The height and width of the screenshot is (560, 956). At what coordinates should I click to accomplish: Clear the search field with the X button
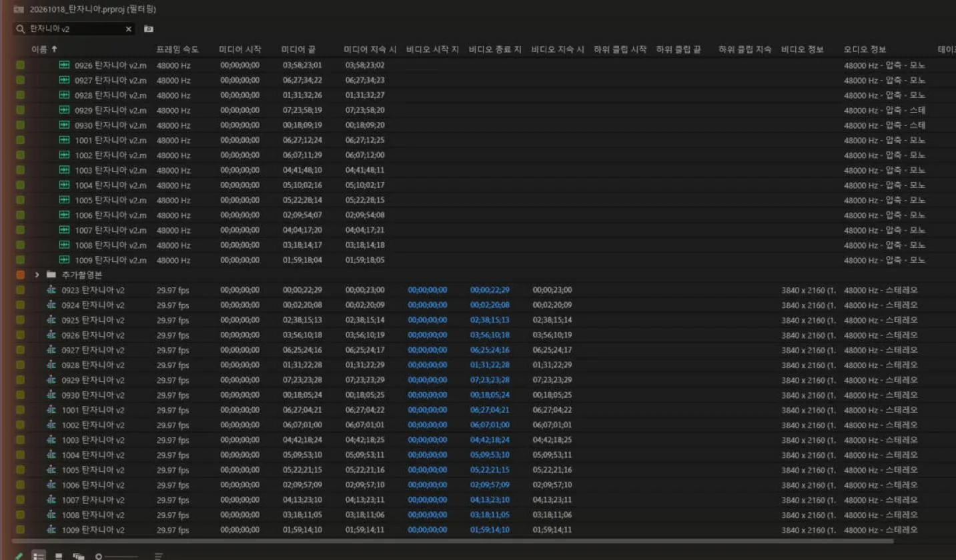[129, 29]
